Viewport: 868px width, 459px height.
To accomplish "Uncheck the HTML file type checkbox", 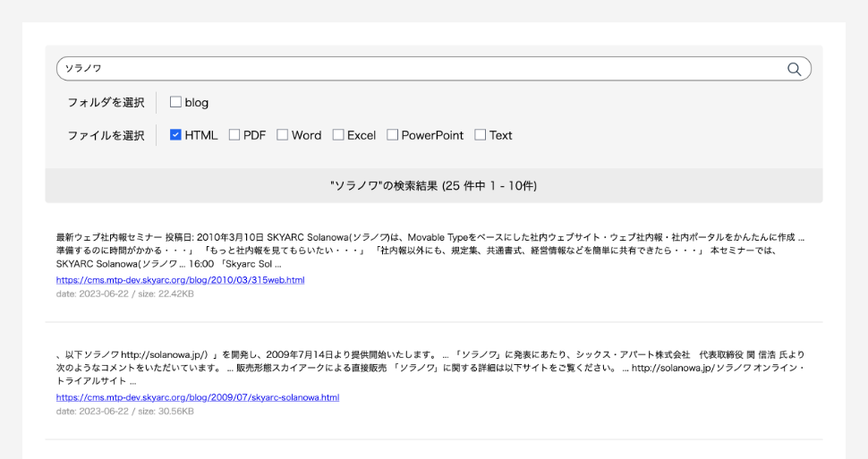I will point(175,135).
